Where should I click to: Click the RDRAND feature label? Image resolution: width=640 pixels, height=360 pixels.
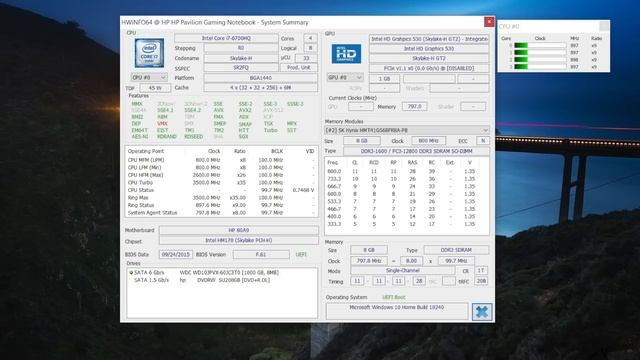point(167,137)
